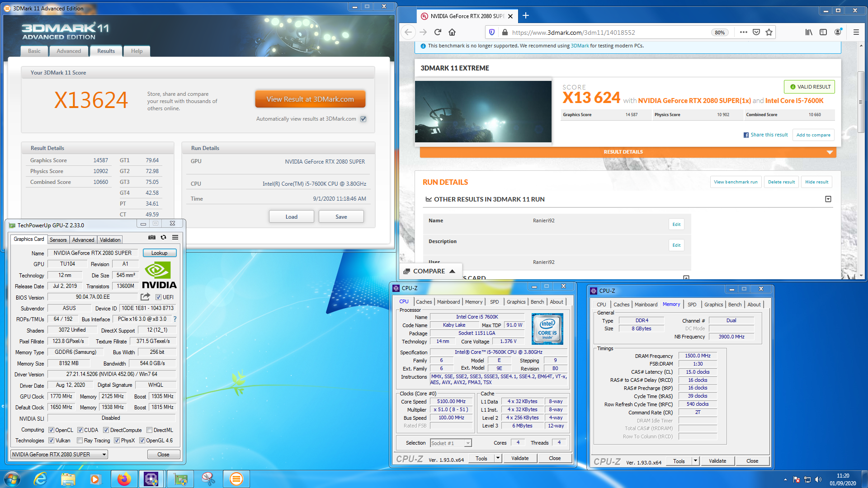This screenshot has width=868, height=488.
Task: Switch to CPU-Z taskbar icon
Action: point(151,479)
